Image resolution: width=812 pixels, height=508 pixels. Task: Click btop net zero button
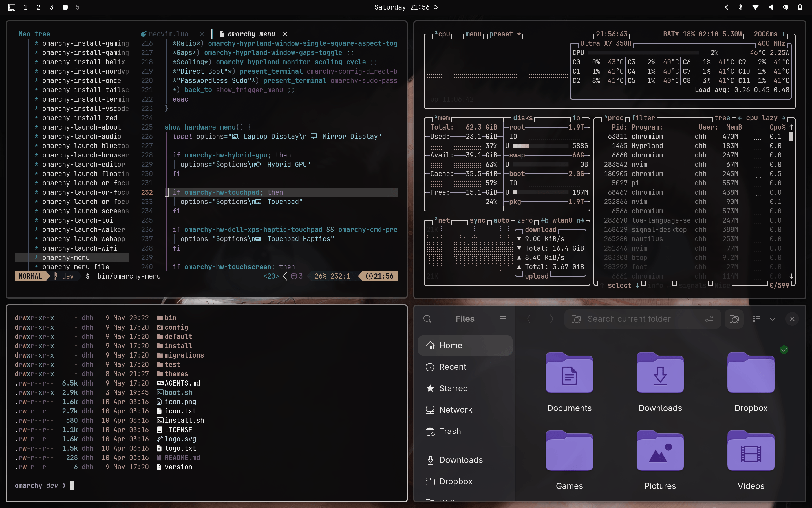tap(525, 220)
